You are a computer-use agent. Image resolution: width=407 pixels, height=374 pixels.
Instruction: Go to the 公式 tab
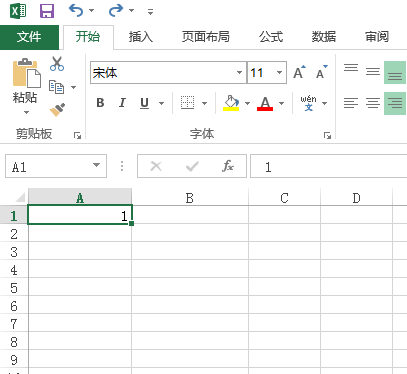(x=271, y=37)
